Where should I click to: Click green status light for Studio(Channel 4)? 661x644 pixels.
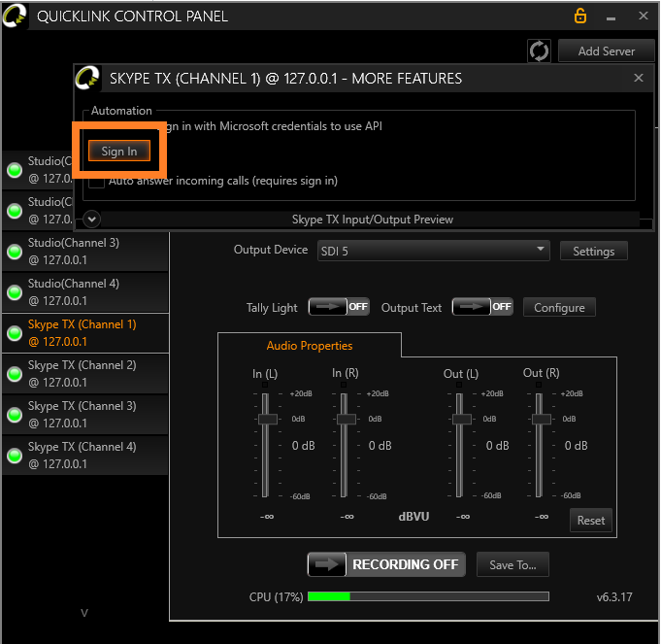(x=15, y=292)
